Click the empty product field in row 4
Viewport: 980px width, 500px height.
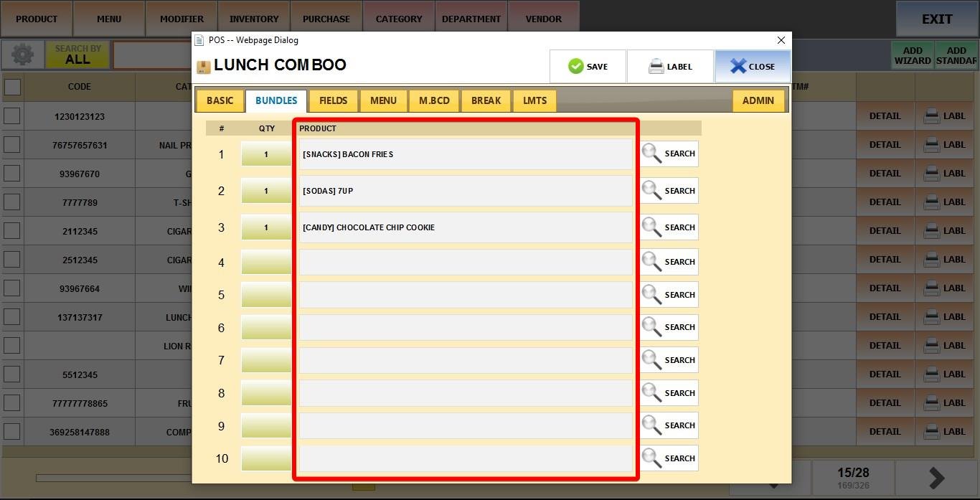point(465,262)
